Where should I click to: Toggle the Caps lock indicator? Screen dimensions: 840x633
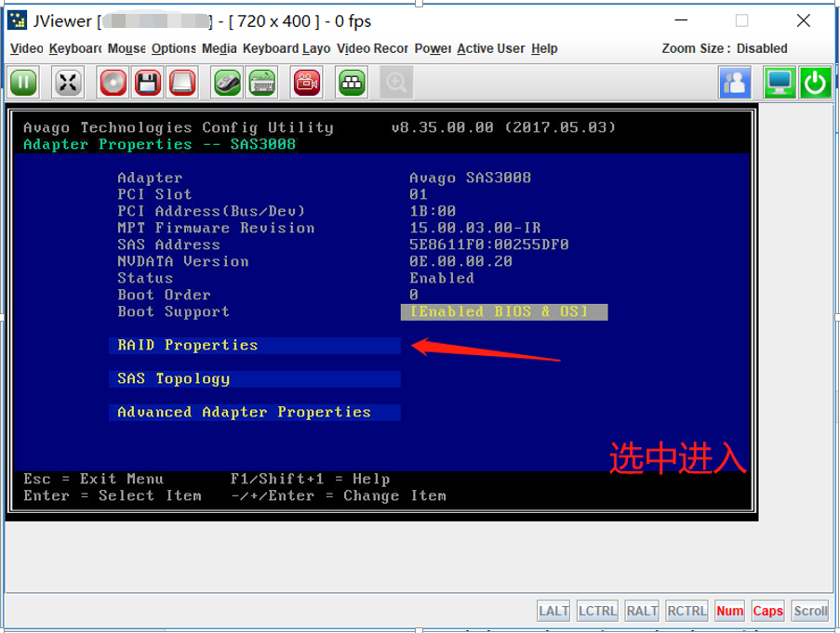767,611
